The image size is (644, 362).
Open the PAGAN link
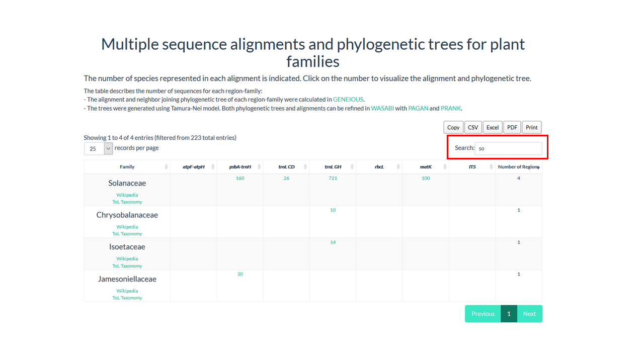coord(418,108)
